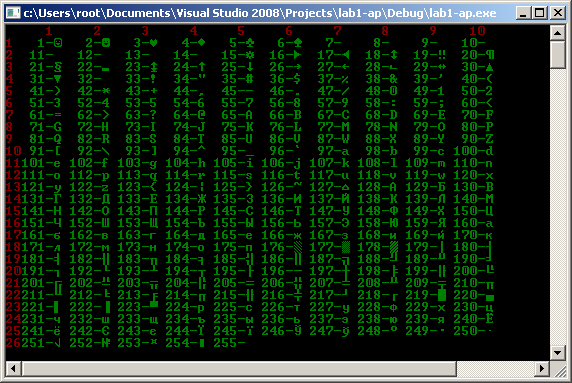Click the horizontal scrollbar left arrow
The image size is (572, 383).
tap(13, 369)
